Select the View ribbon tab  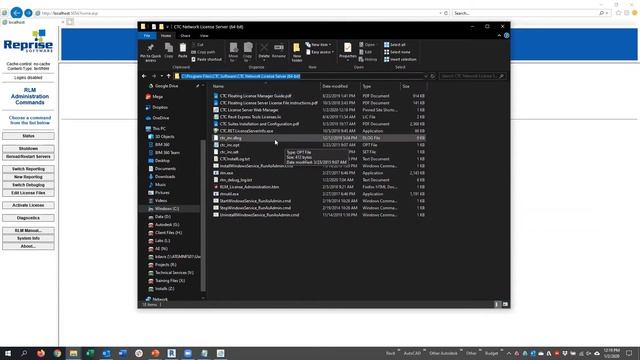click(x=204, y=36)
